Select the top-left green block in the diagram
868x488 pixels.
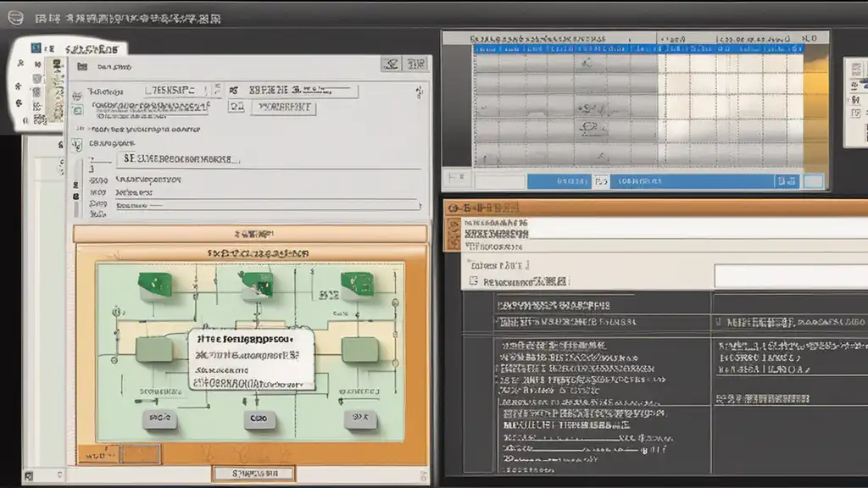pos(155,286)
